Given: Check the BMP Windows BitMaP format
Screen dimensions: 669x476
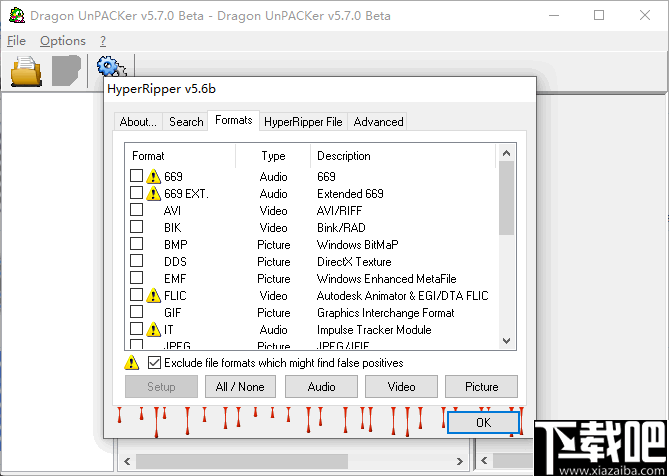Looking at the screenshot, I should coord(137,244).
